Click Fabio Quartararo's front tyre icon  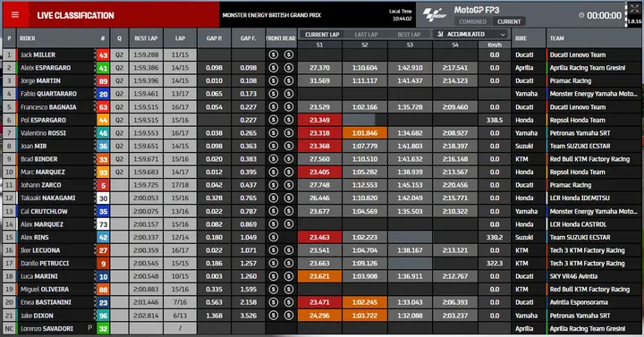(x=273, y=94)
